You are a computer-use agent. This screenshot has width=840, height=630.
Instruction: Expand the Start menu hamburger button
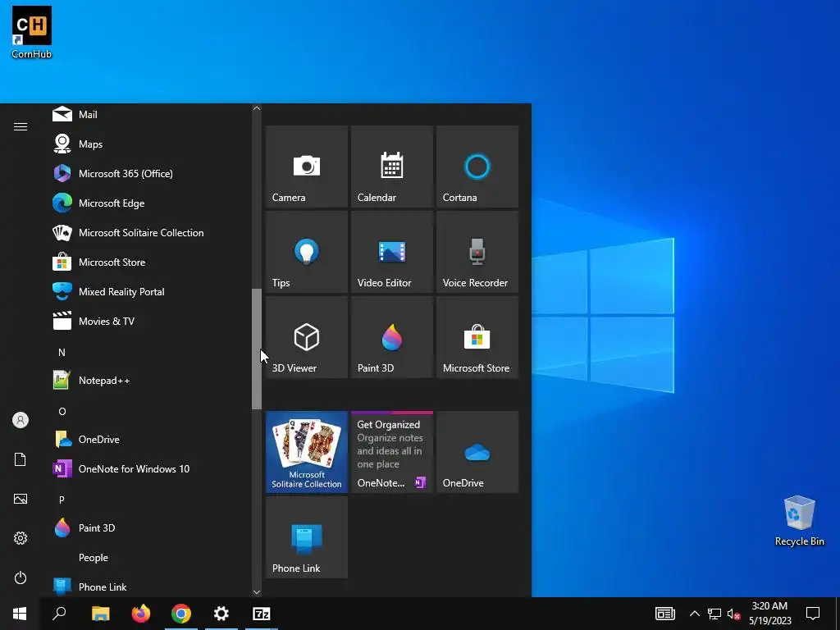[21, 126]
